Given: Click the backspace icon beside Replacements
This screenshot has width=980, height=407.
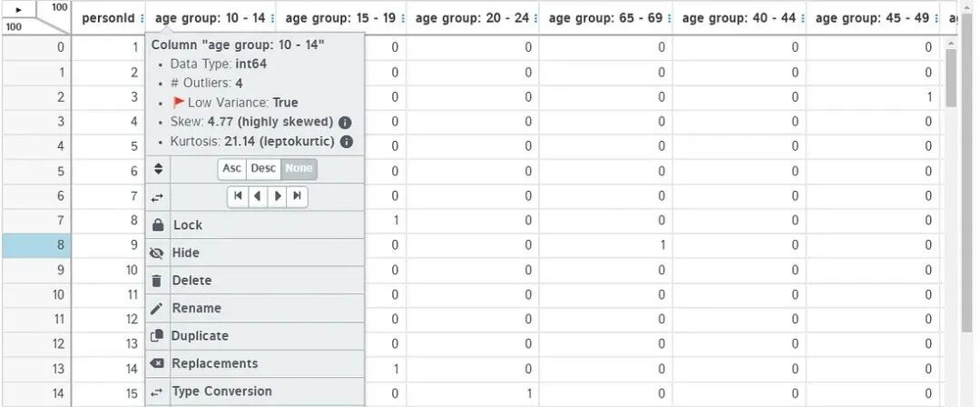Looking at the screenshot, I should [x=158, y=363].
